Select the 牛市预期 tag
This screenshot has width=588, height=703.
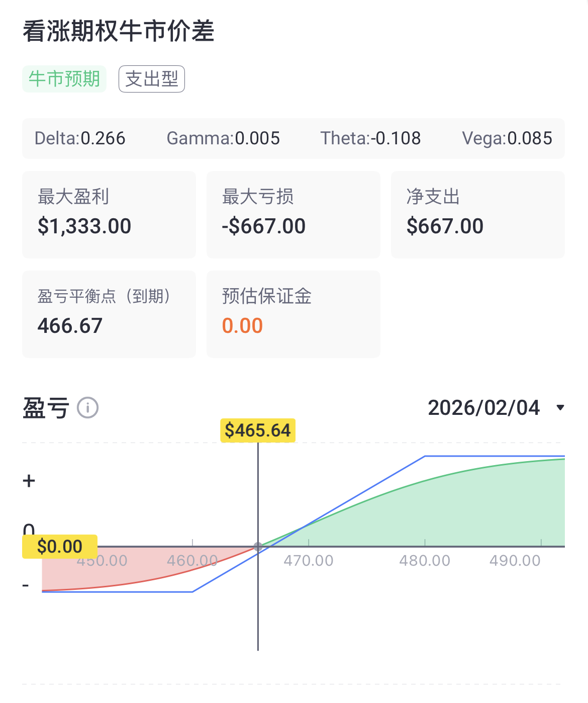coord(64,79)
